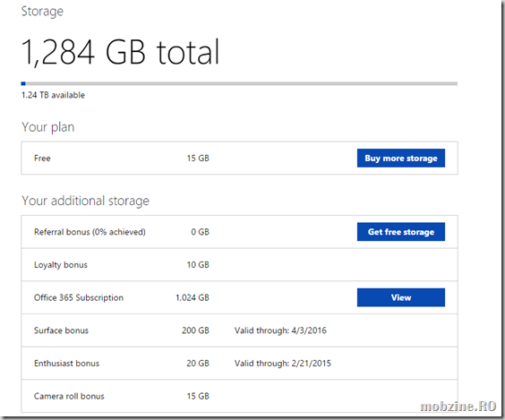Select the Free plan row label
Viewport: 505px width, 420px height.
click(x=42, y=159)
